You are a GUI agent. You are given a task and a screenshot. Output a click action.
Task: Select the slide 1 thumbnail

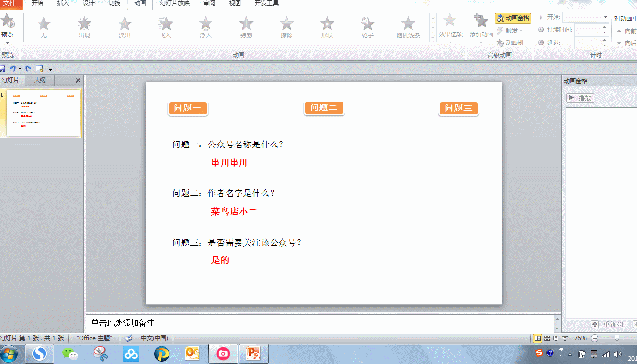coord(43,113)
